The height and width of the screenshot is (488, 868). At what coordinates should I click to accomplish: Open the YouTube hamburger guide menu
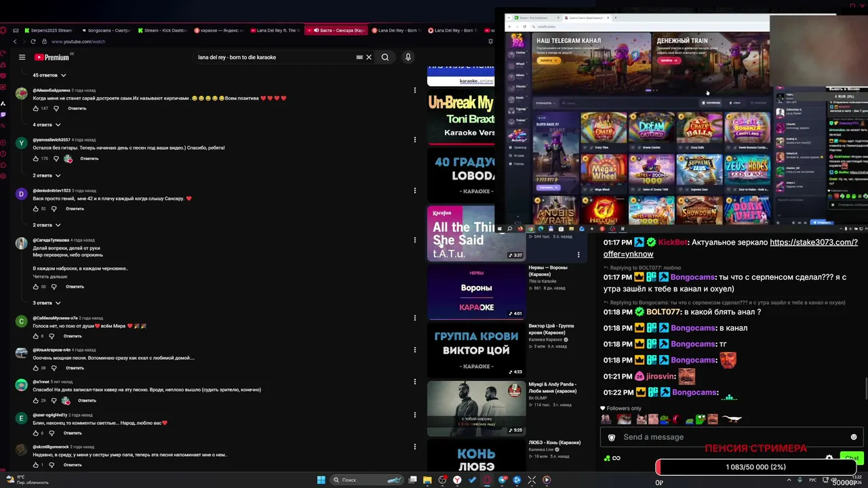click(x=22, y=58)
